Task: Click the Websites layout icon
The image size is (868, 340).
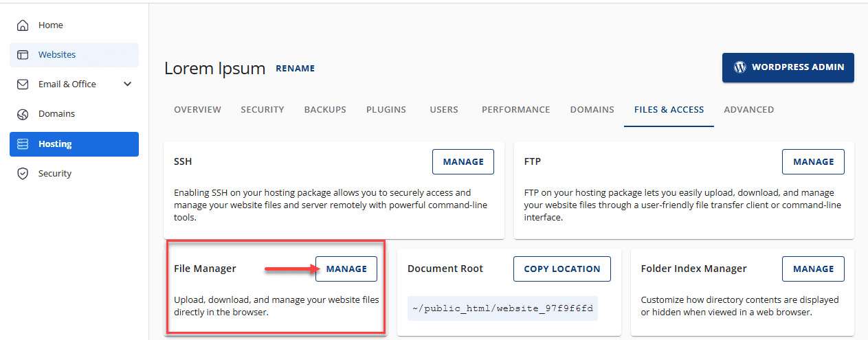Action: pos(23,55)
